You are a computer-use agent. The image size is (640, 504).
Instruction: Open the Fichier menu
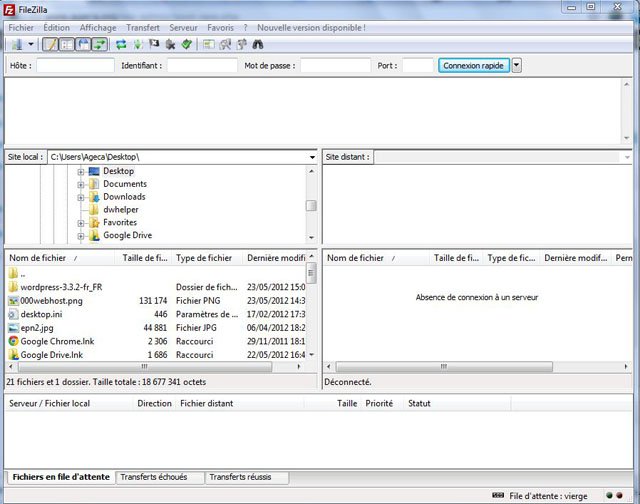[x=21, y=28]
